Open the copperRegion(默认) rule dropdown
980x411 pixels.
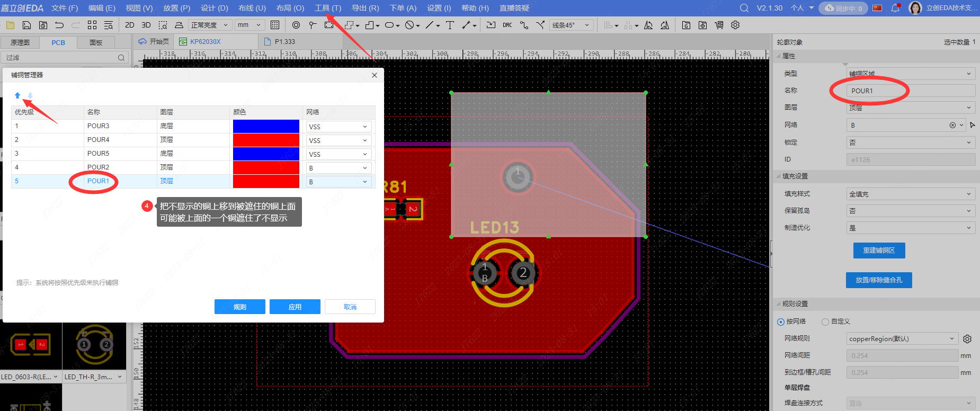pyautogui.click(x=902, y=338)
